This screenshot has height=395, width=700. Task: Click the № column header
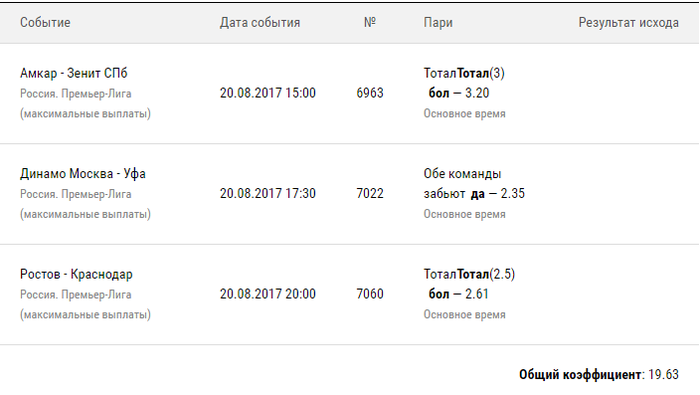[370, 22]
